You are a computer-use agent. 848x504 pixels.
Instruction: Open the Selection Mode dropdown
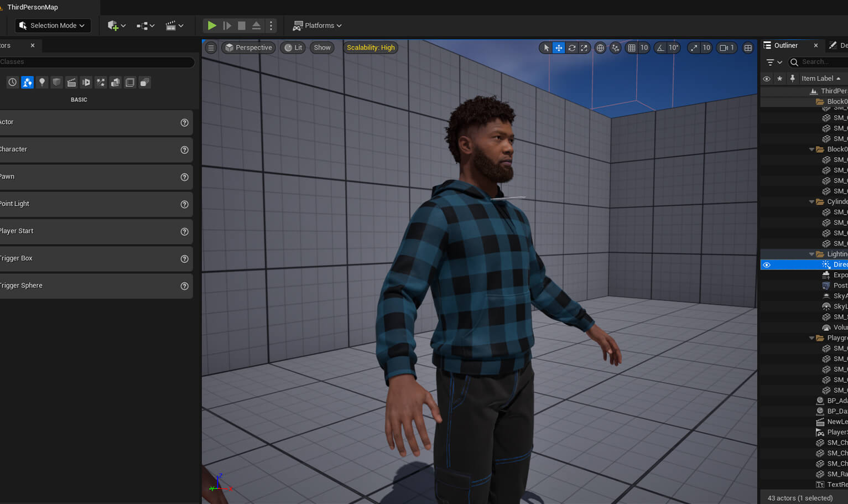coord(53,25)
